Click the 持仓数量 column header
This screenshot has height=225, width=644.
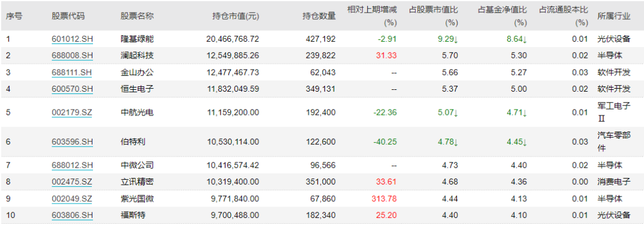tap(319, 16)
